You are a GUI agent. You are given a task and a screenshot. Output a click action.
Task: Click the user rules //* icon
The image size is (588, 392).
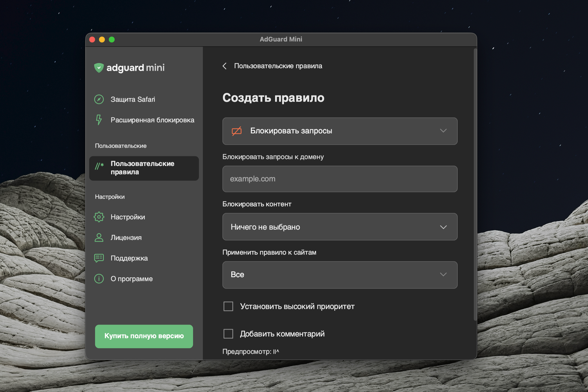coord(99,166)
